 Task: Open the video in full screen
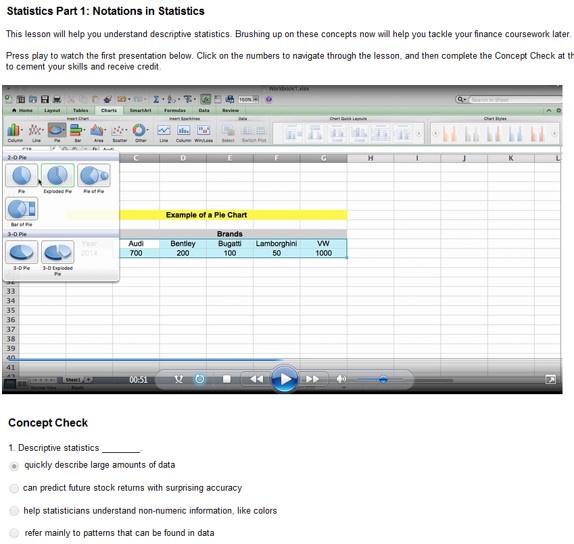550,379
